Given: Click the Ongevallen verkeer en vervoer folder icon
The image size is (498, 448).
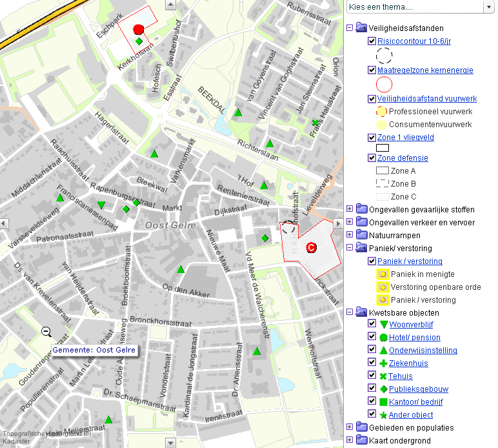Looking at the screenshot, I should pos(361,222).
